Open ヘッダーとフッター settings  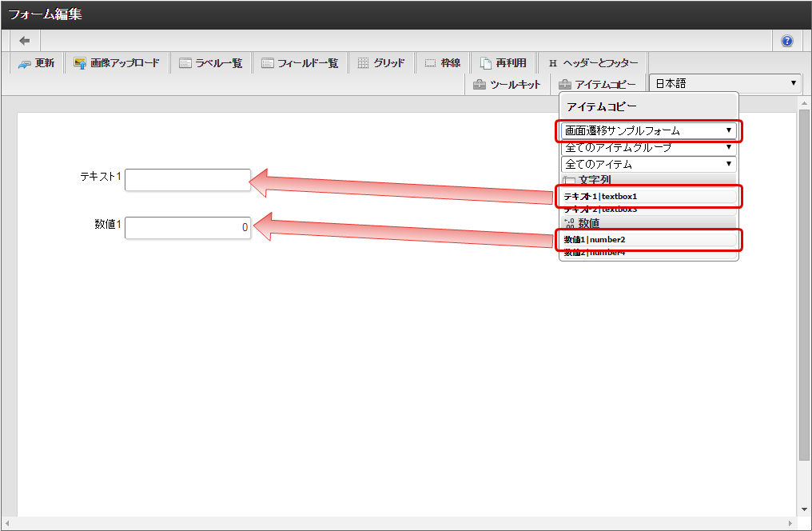pos(593,63)
